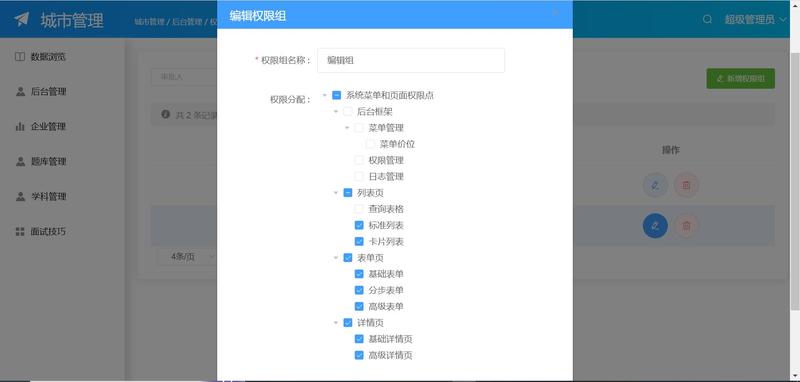
Task: Click the page vertical scrollbar
Action: click(x=795, y=181)
